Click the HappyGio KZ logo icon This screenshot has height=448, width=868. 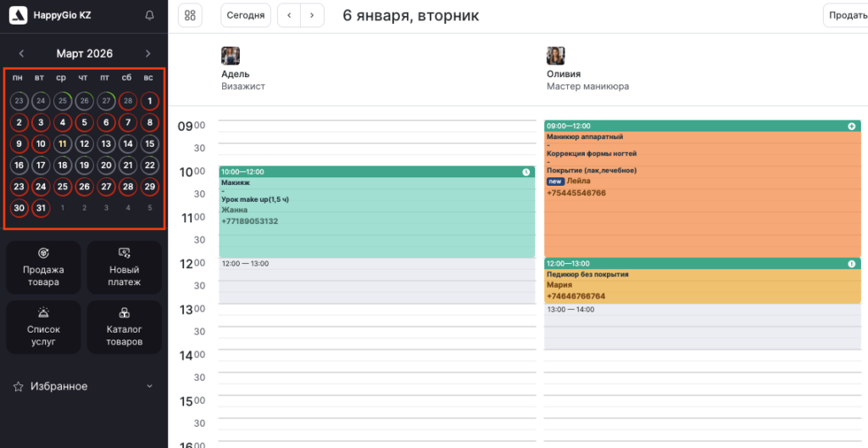click(x=18, y=15)
